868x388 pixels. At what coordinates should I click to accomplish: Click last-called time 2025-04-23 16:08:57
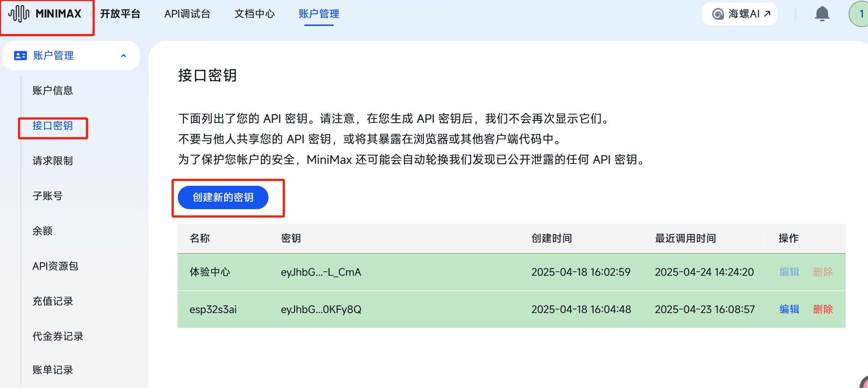tap(705, 309)
